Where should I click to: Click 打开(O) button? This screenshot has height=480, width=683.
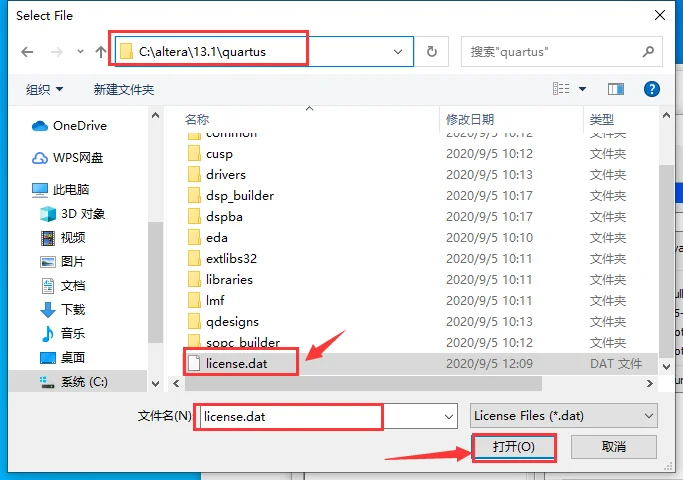click(x=514, y=447)
